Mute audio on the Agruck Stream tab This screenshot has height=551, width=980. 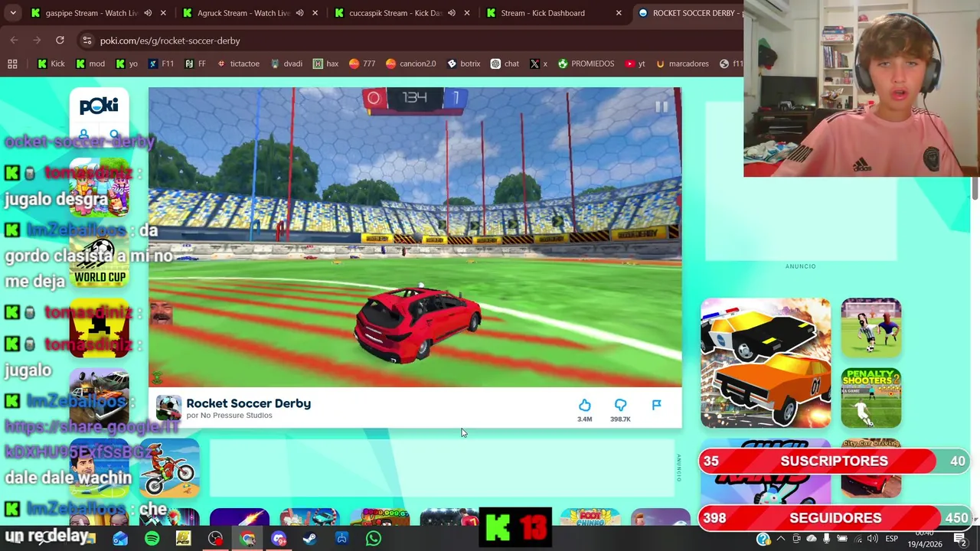(299, 13)
